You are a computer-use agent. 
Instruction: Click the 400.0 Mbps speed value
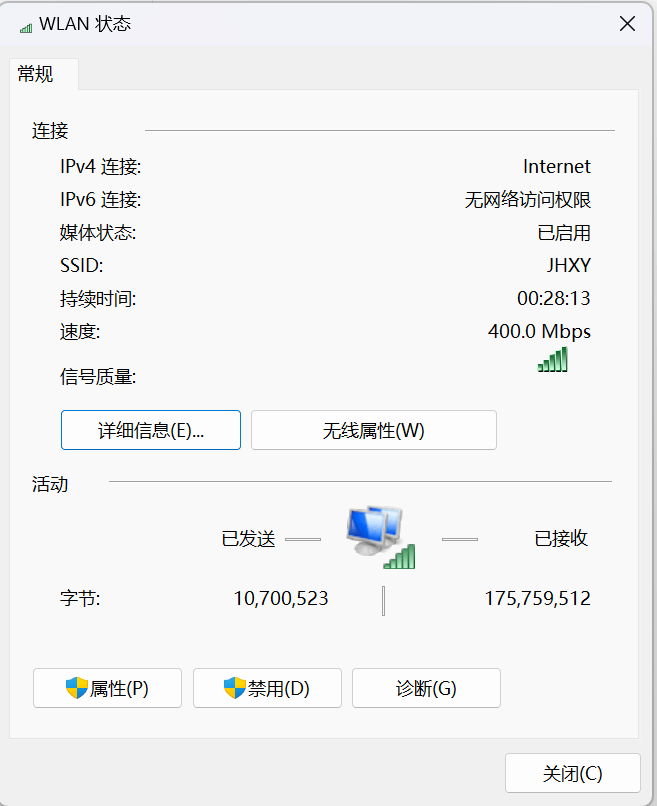540,332
